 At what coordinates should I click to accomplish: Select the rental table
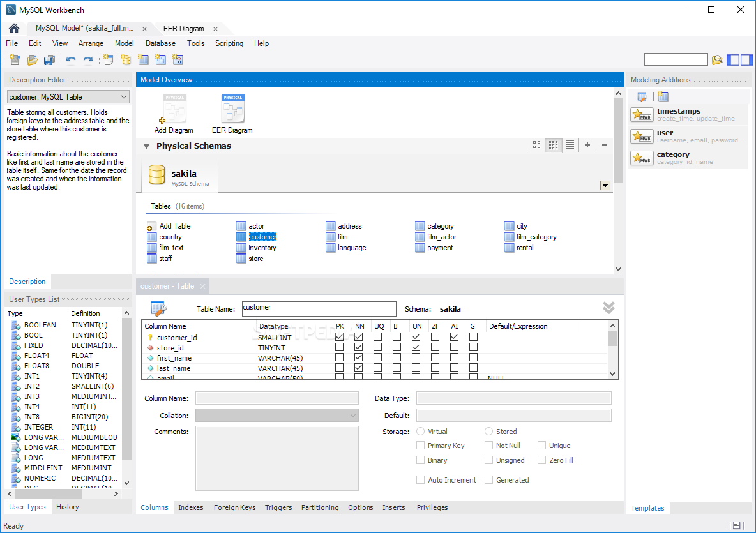[x=518, y=248]
